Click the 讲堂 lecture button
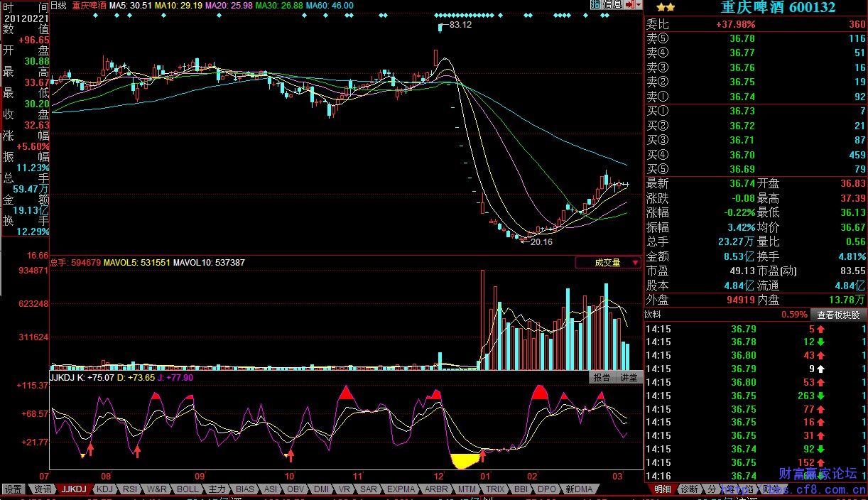This screenshot has width=868, height=500. coord(629,378)
